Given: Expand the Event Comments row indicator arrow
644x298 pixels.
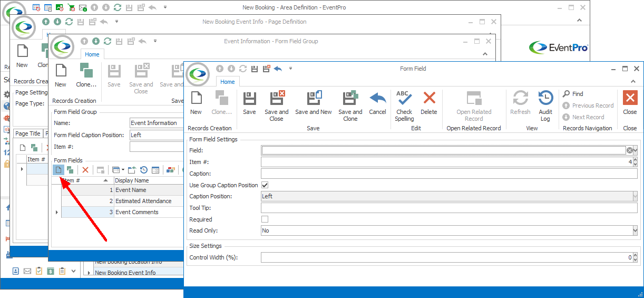Looking at the screenshot, I should coord(57,212).
